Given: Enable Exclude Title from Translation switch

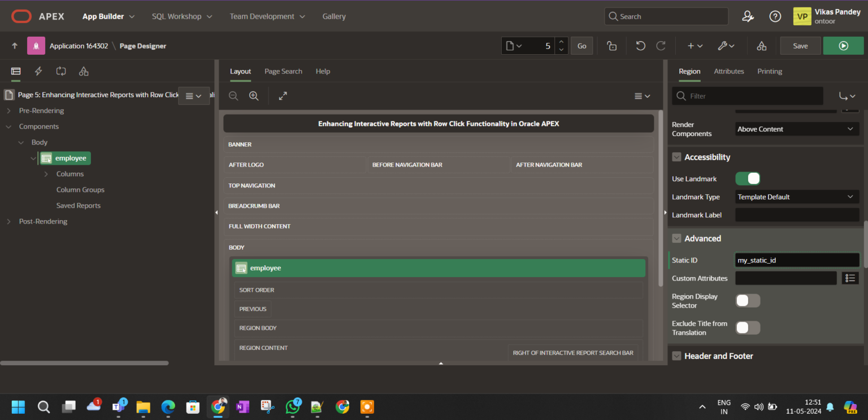Looking at the screenshot, I should (748, 328).
